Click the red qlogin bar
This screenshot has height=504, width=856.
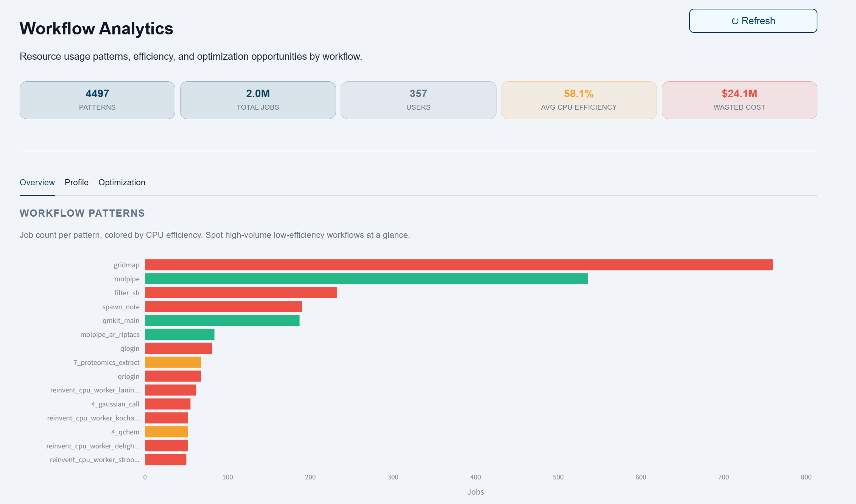[178, 348]
